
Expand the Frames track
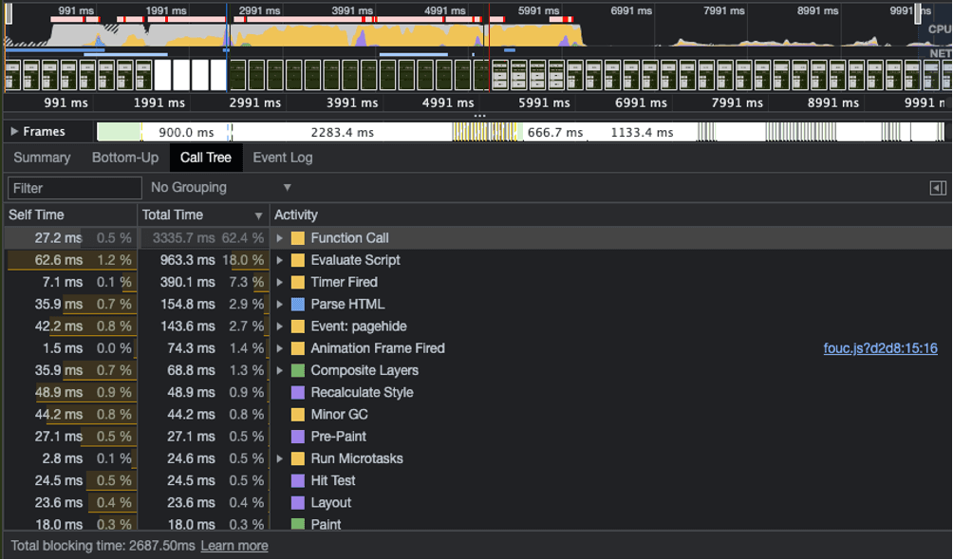coord(14,132)
